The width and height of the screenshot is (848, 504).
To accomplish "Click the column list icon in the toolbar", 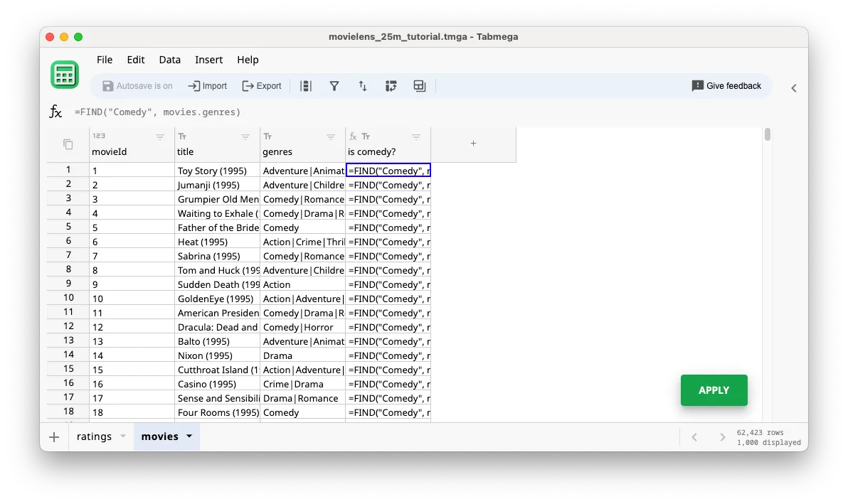I will [307, 85].
